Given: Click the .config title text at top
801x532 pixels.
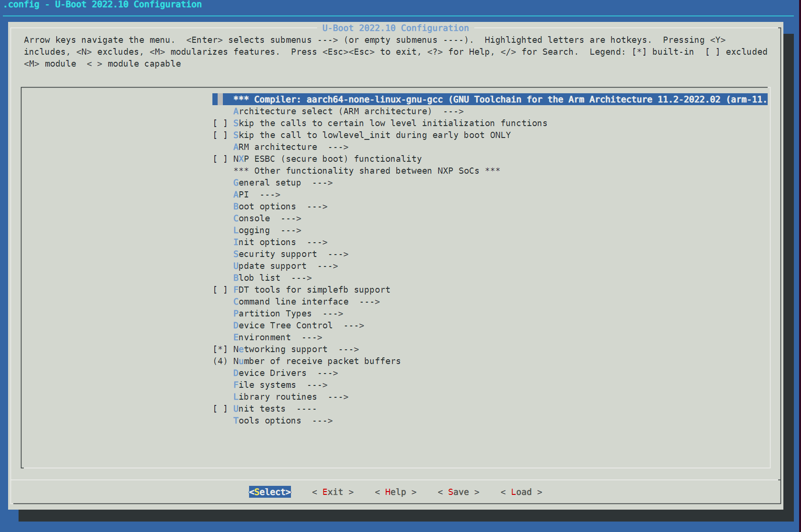Looking at the screenshot, I should 103,5.
